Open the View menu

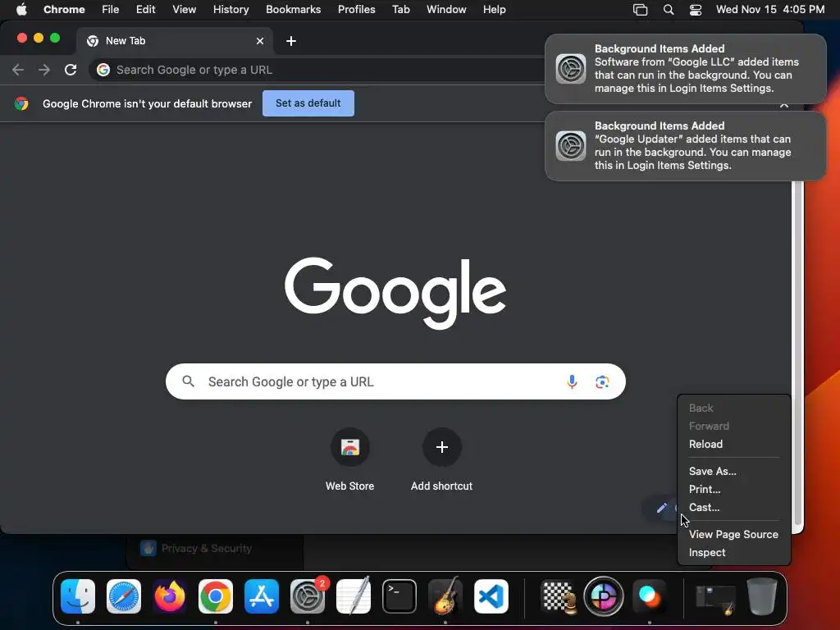(x=185, y=10)
